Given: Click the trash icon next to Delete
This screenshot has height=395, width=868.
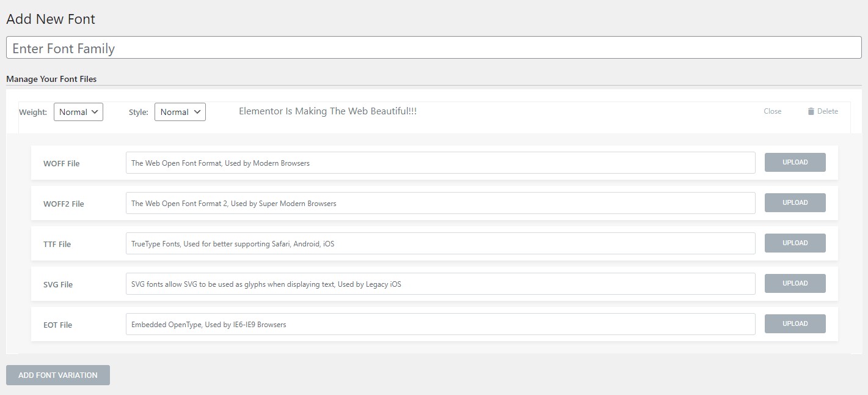Looking at the screenshot, I should pyautogui.click(x=811, y=111).
